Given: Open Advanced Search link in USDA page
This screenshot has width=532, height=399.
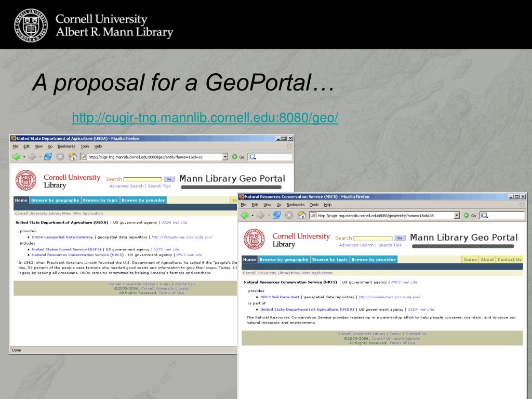Looking at the screenshot, I should [126, 186].
